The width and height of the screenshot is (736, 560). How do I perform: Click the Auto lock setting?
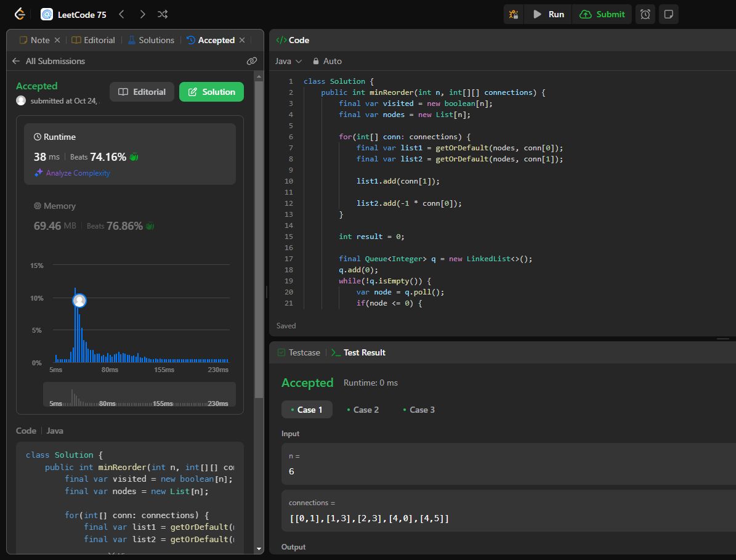click(327, 61)
